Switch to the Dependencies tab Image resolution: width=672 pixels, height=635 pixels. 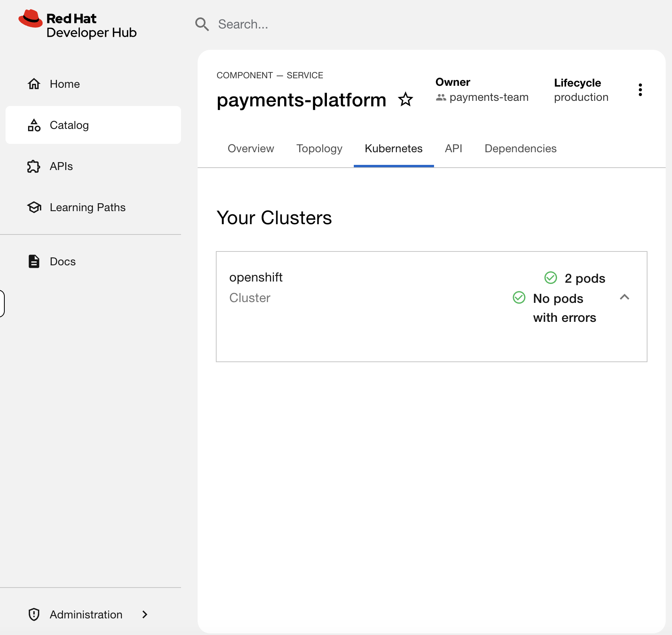click(x=521, y=149)
